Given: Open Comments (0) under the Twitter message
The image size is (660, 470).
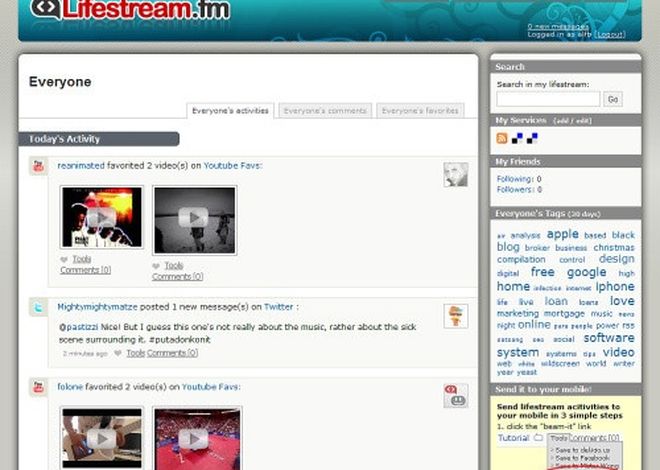Looking at the screenshot, I should pos(173,353).
